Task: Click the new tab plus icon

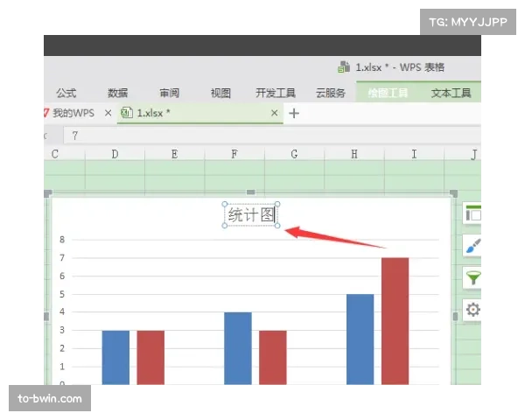Action: coord(294,113)
